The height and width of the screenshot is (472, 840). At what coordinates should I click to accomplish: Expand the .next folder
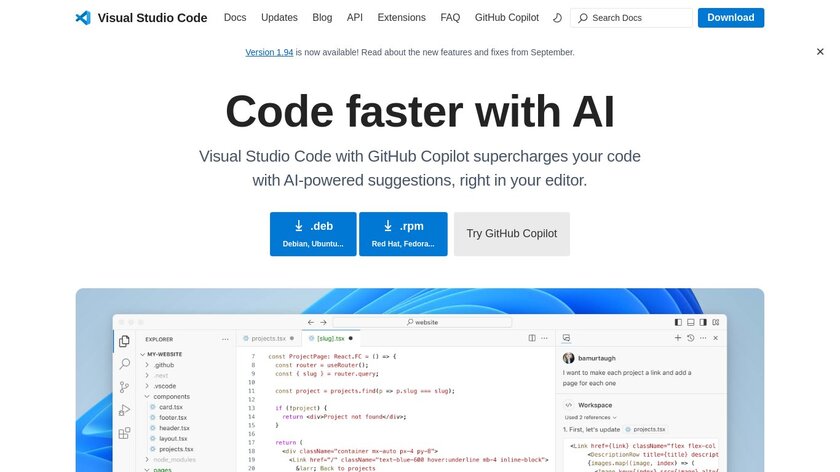(147, 376)
